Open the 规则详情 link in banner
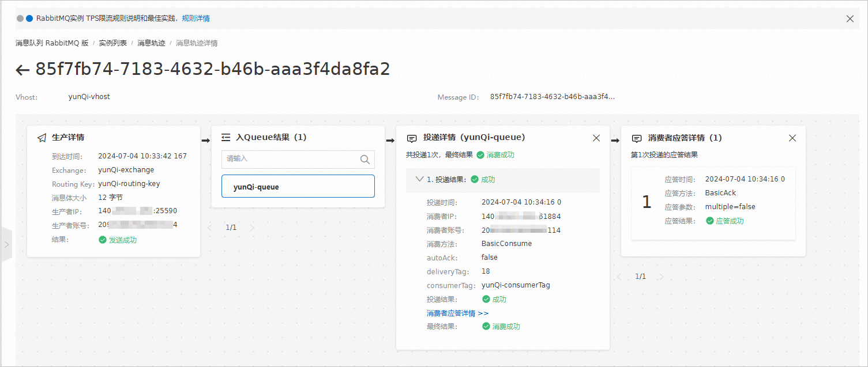Screen dimensions: 868x367 click(x=196, y=18)
